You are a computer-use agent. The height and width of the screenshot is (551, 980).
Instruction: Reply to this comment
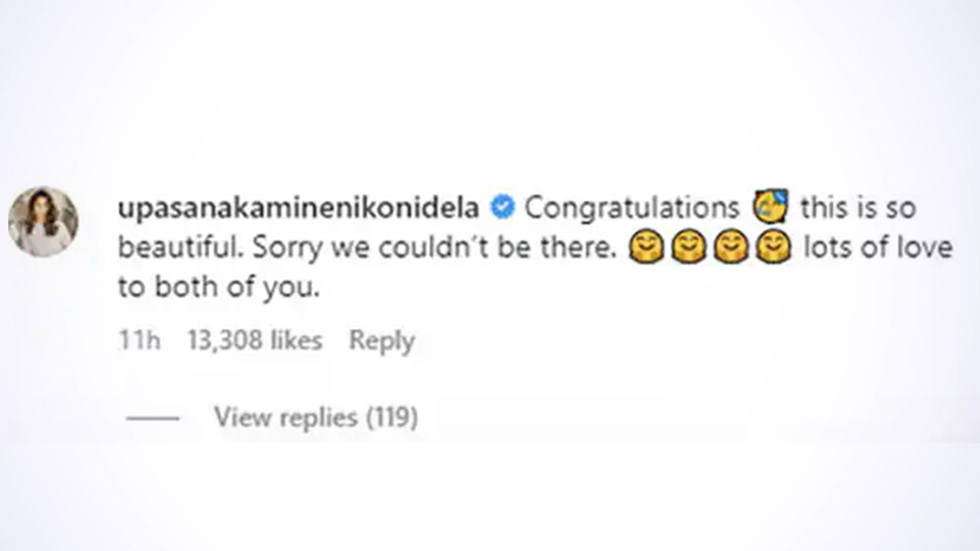click(x=381, y=340)
